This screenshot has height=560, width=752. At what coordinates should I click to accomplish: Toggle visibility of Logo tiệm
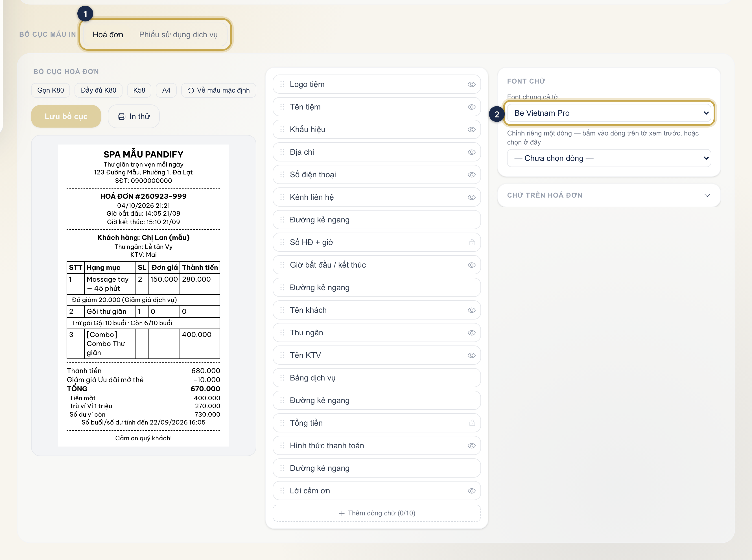click(x=472, y=84)
